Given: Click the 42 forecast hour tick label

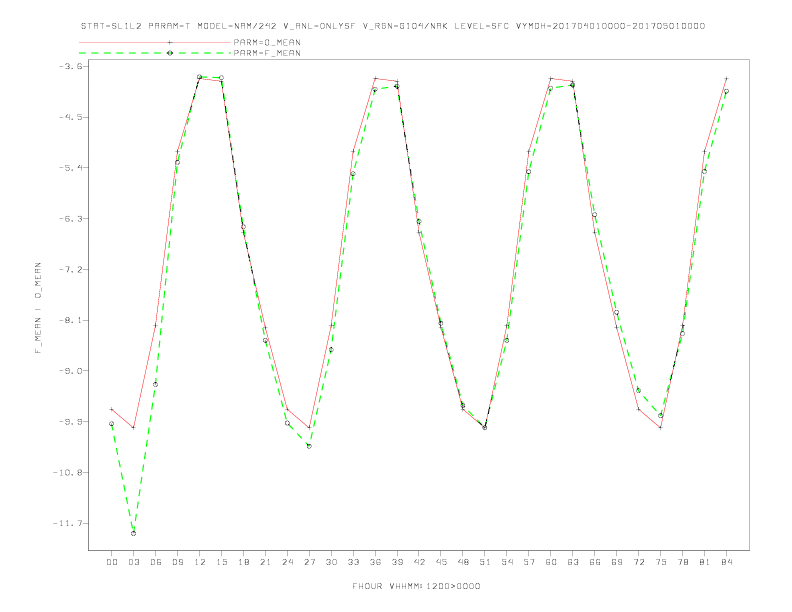Looking at the screenshot, I should pyautogui.click(x=419, y=562).
